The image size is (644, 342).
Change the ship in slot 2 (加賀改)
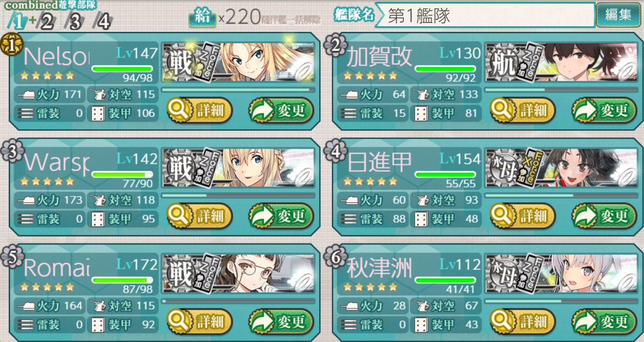tap(604, 111)
